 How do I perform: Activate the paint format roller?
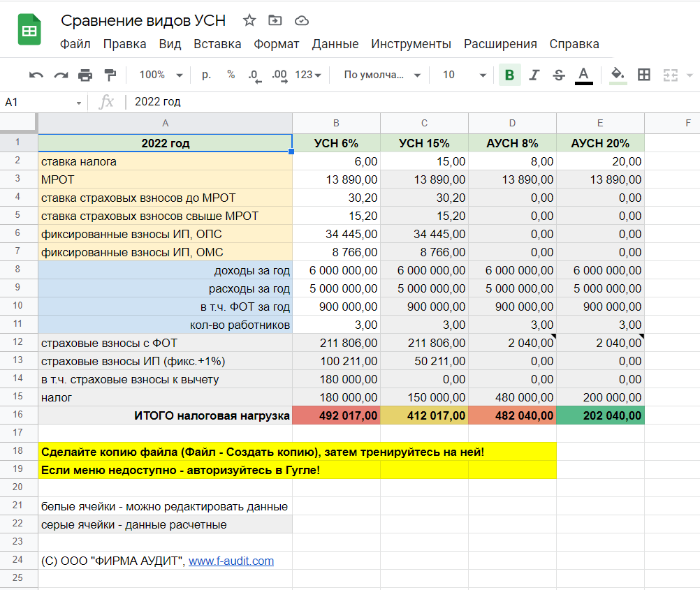point(110,75)
